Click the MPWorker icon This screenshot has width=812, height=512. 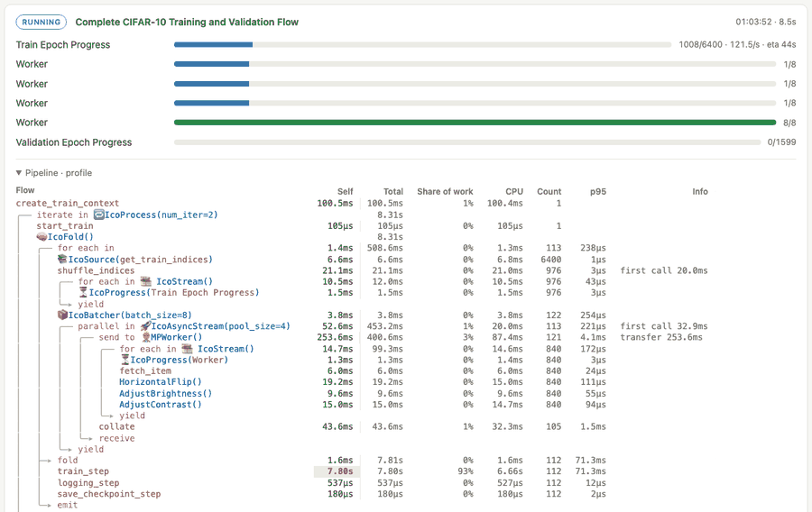click(146, 337)
